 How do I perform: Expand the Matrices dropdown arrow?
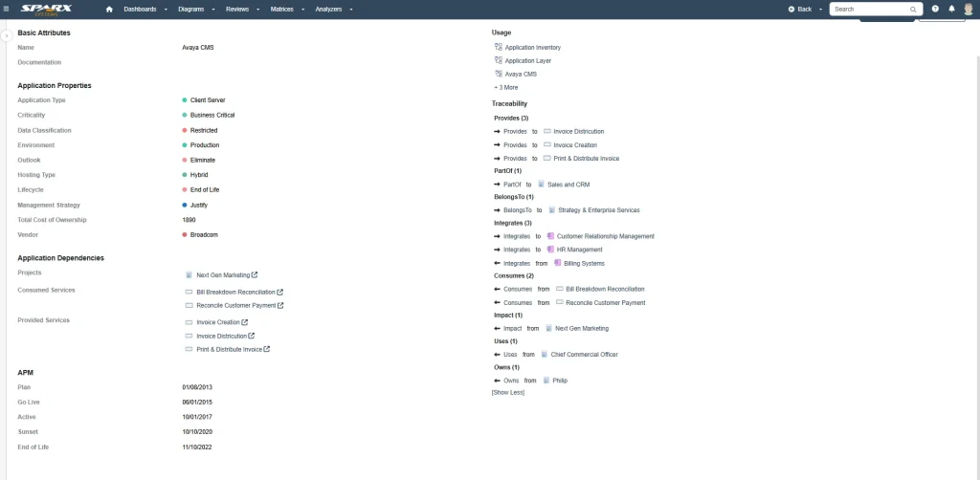tap(303, 10)
